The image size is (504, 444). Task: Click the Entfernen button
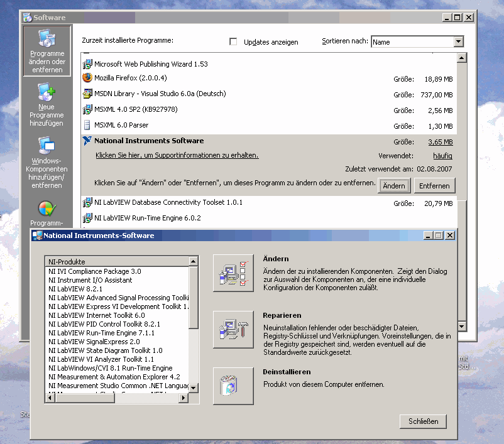click(434, 186)
